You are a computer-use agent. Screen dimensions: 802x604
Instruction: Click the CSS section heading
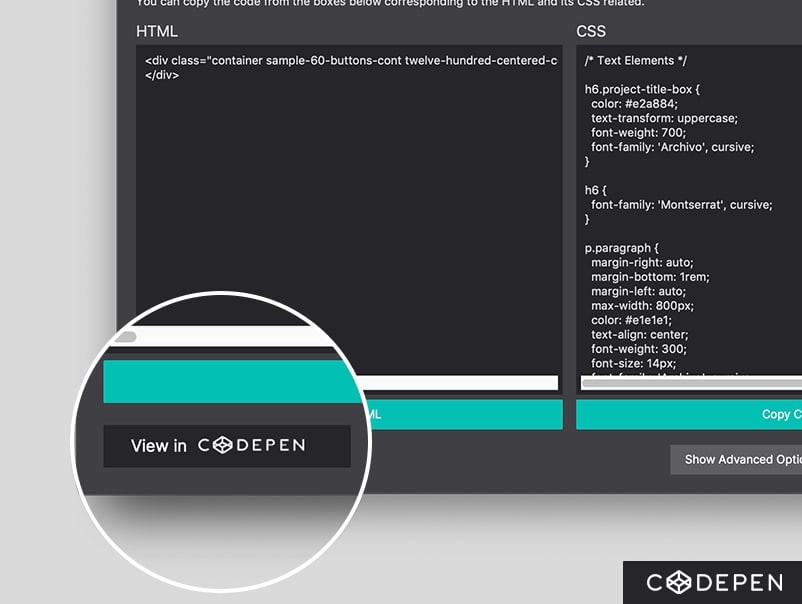[x=590, y=31]
